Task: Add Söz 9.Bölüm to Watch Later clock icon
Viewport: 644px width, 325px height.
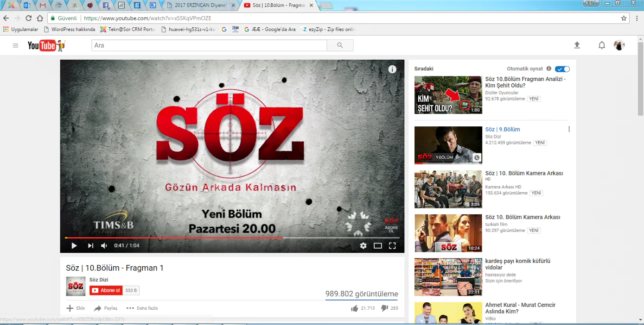Action: click(477, 158)
